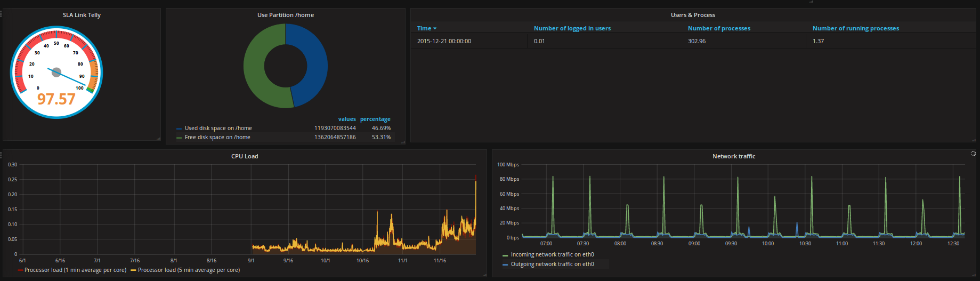
Task: Click the SLA Link Telly resize handle
Action: (158, 139)
